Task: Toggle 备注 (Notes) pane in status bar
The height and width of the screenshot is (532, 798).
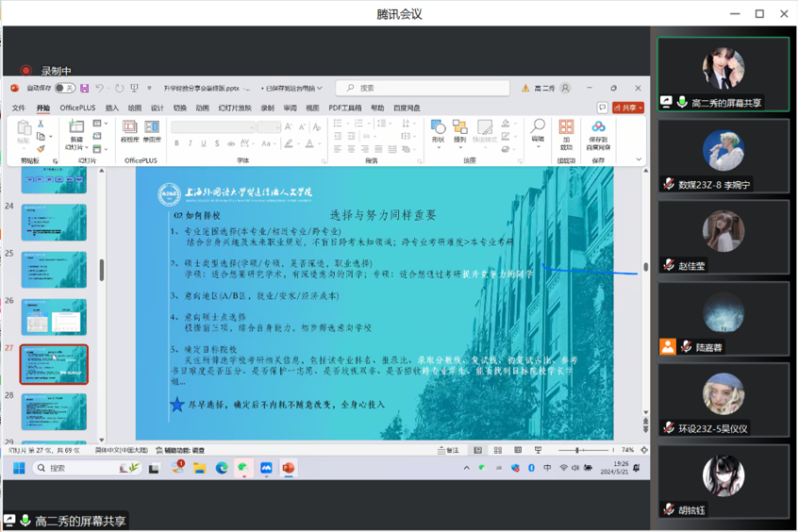Action: [448, 451]
